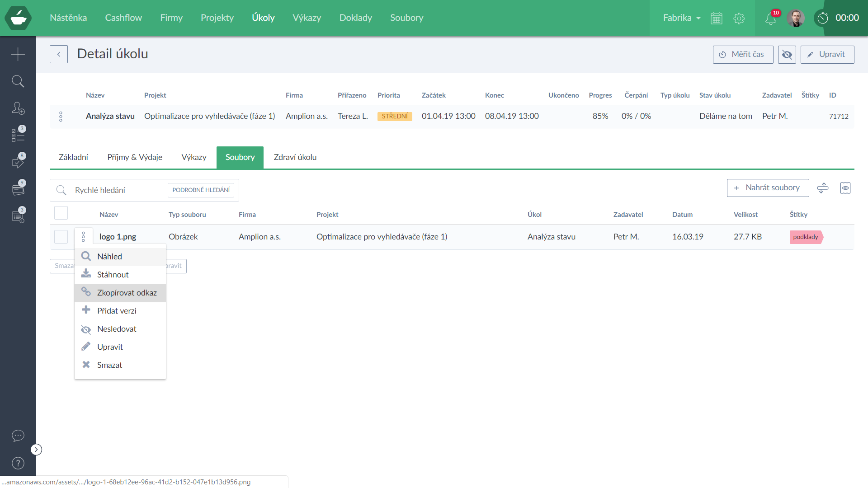Check the logo 1.png row checkbox
This screenshot has height=488, width=868.
click(x=61, y=237)
